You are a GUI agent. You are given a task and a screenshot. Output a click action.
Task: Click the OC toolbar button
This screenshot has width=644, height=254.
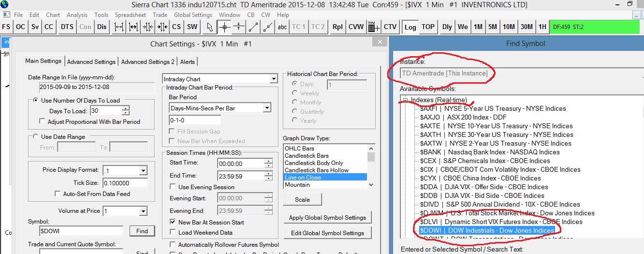(x=21, y=27)
